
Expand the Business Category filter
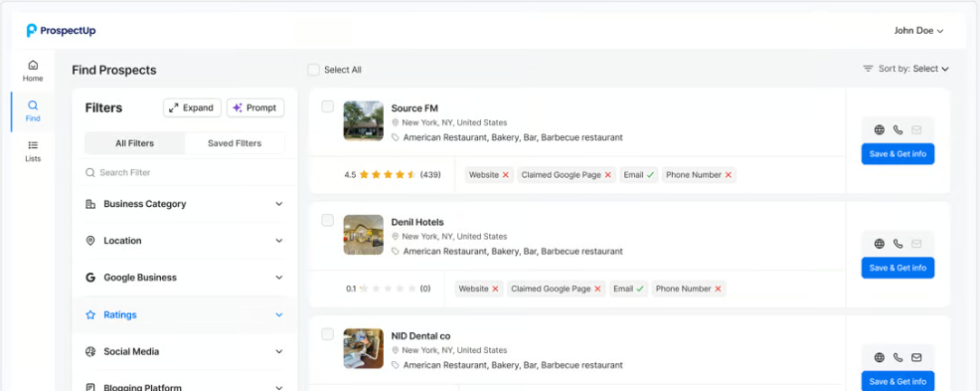click(x=185, y=204)
